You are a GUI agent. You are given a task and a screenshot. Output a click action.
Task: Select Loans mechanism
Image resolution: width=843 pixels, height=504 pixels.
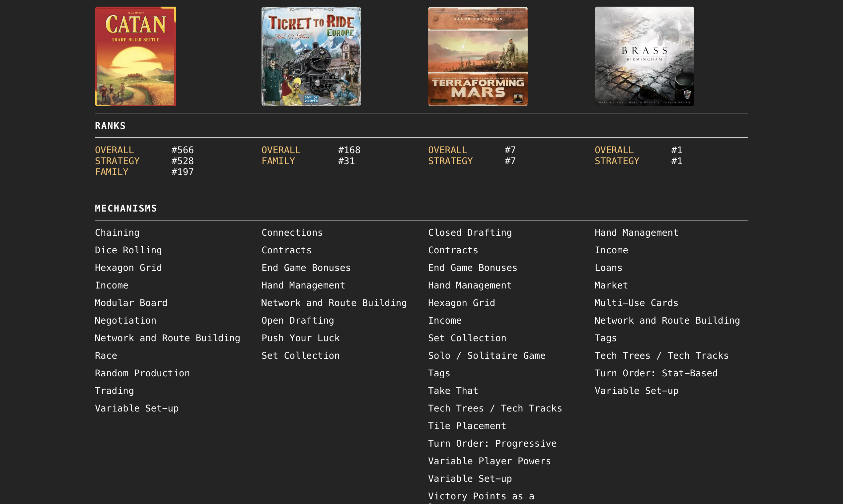(608, 268)
